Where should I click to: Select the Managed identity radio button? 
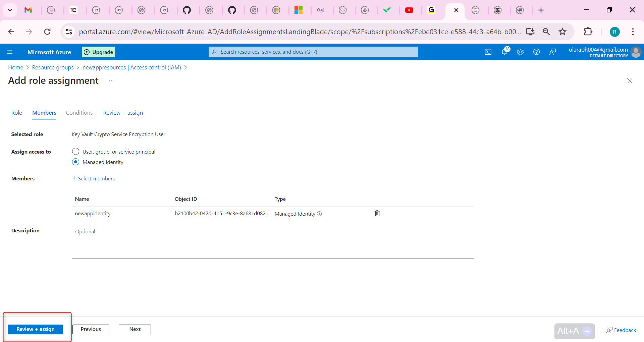coord(75,162)
